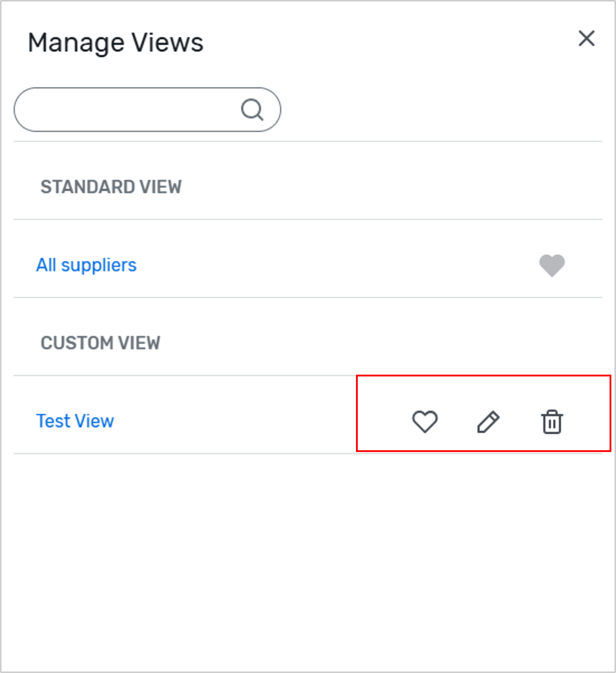The width and height of the screenshot is (616, 673).
Task: Close the Manage Views dialog
Action: point(586,38)
